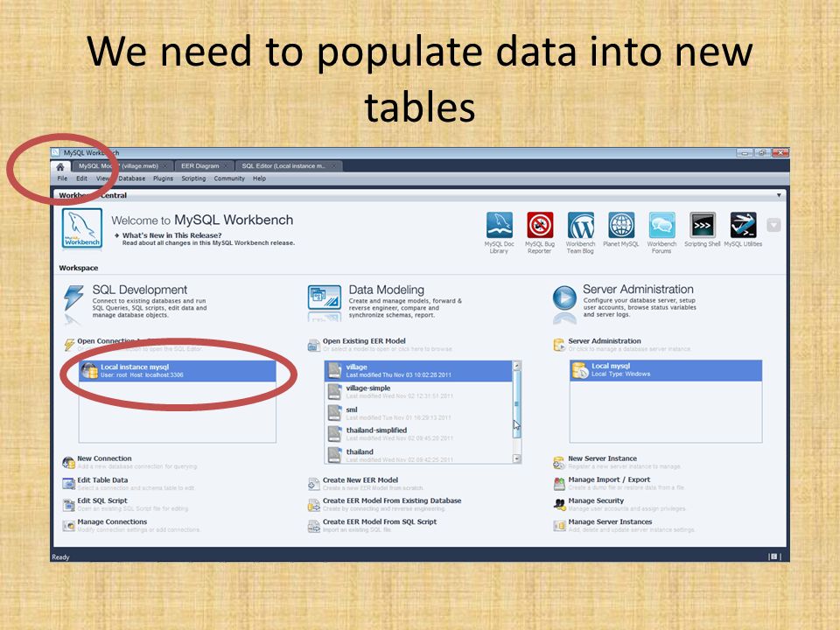Screen dimensions: 840x630
Task: Click the Manage Connections icon
Action: tap(68, 526)
